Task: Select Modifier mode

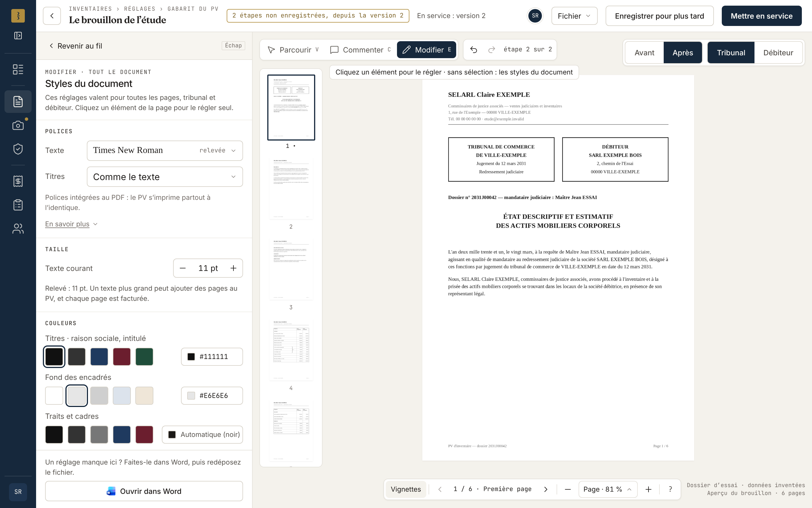Action: point(427,50)
